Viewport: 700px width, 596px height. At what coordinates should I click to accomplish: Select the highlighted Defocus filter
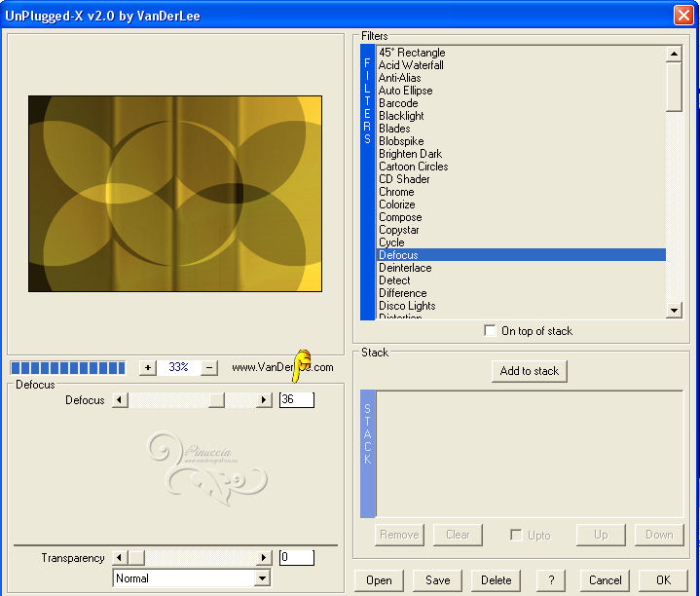[x=521, y=255]
